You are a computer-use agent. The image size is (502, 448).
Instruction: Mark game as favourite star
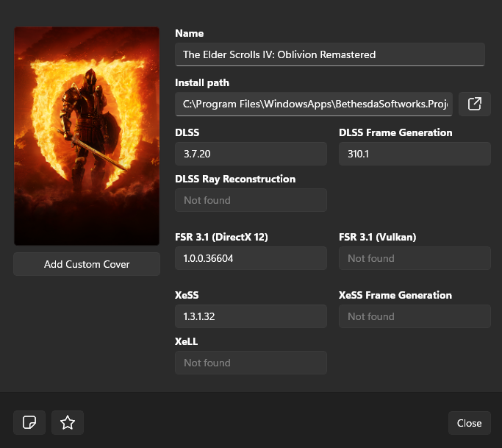[68, 422]
